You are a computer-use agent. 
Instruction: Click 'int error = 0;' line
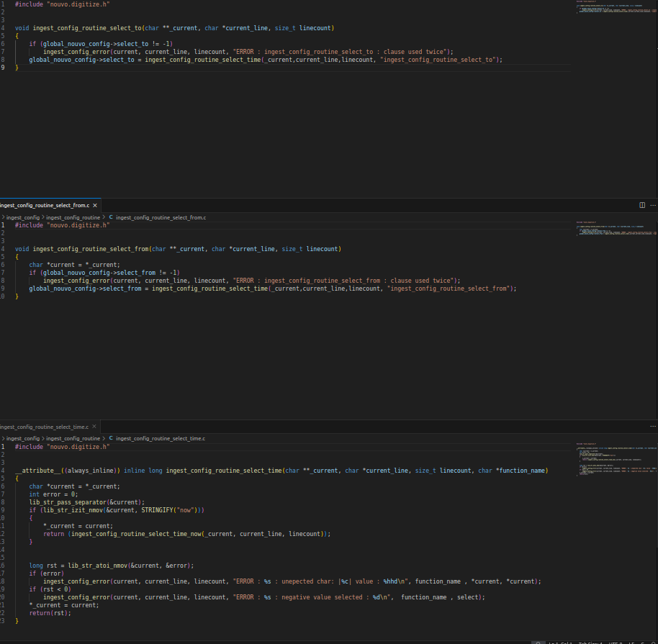coord(53,494)
